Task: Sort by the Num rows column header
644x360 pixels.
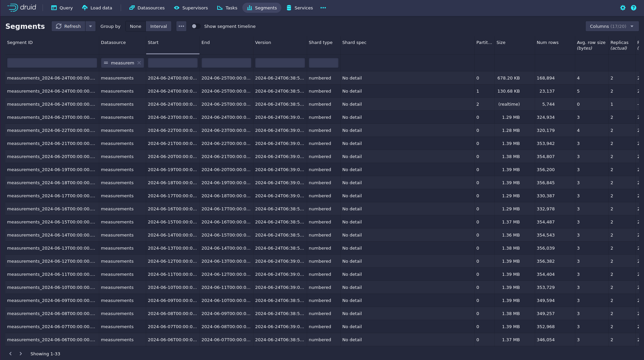Action: click(547, 43)
